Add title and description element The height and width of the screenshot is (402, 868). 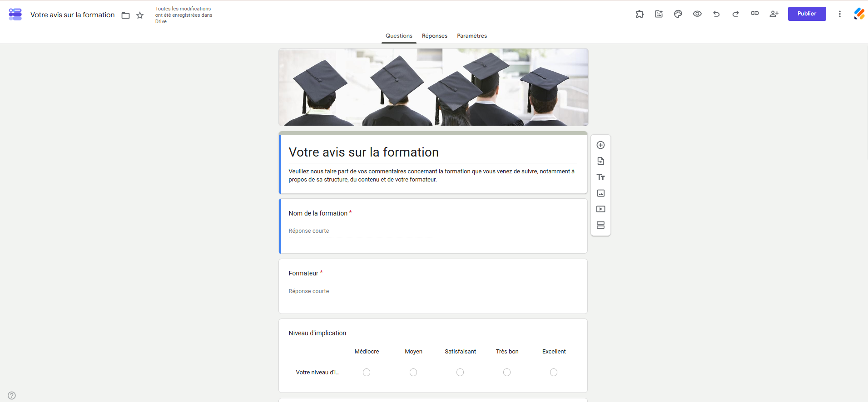[x=600, y=177]
